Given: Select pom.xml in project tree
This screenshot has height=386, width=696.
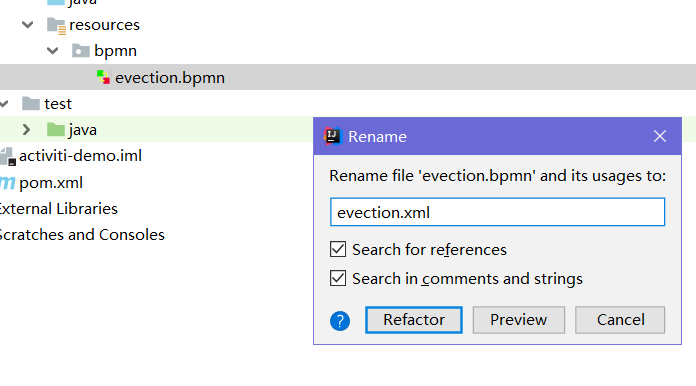Looking at the screenshot, I should coord(51,183).
